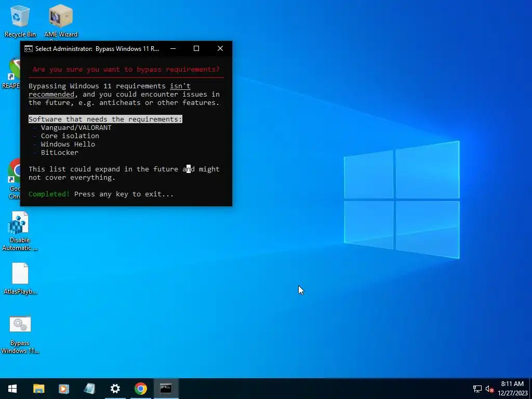The image size is (532, 399).
Task: Open Settings gear in the taskbar
Action: click(x=115, y=389)
